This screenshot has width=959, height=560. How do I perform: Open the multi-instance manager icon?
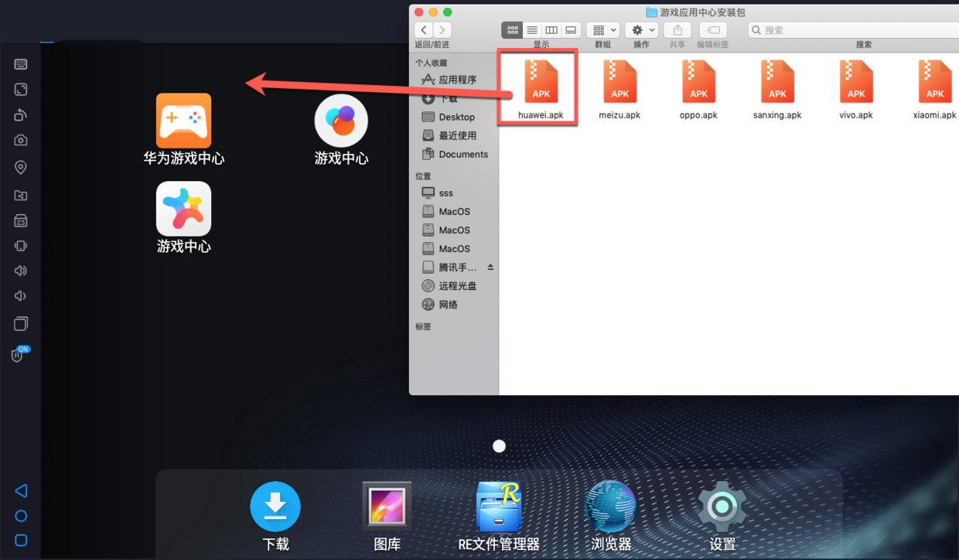point(21,323)
